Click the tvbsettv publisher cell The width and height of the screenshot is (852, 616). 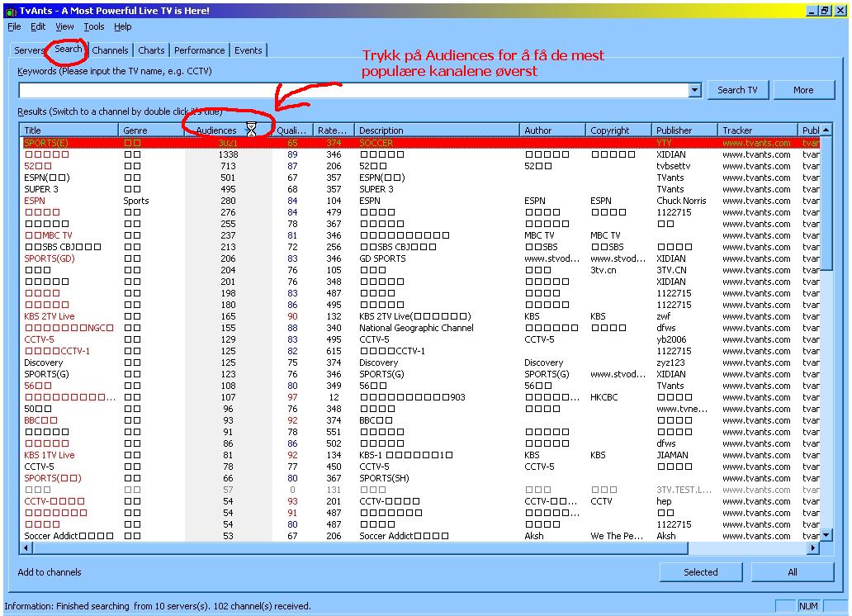pyautogui.click(x=673, y=166)
